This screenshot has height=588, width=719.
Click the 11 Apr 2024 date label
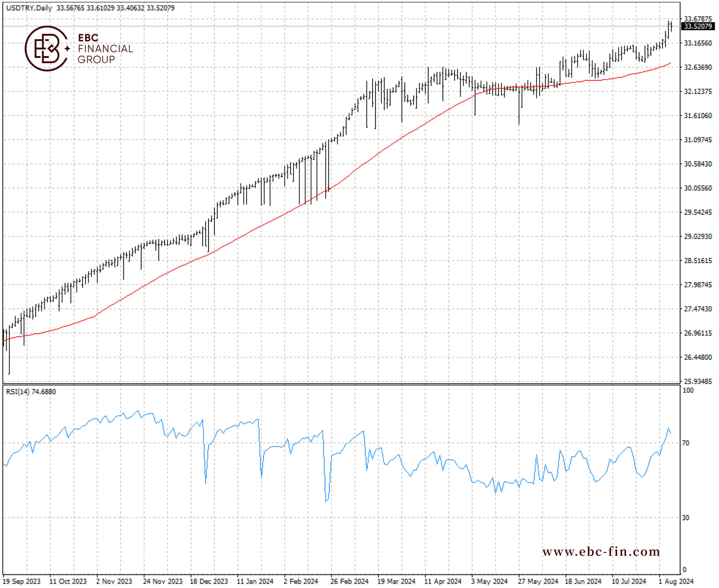point(443,581)
